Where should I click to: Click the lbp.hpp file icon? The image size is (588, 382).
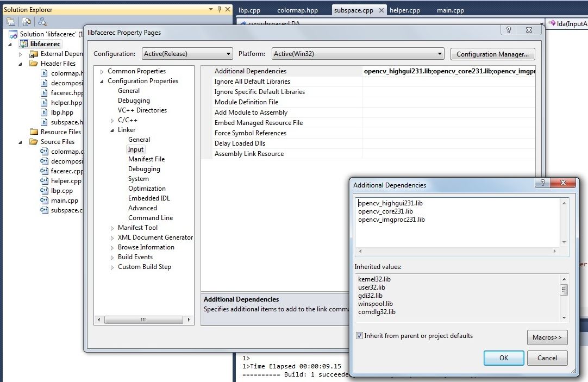coord(44,112)
